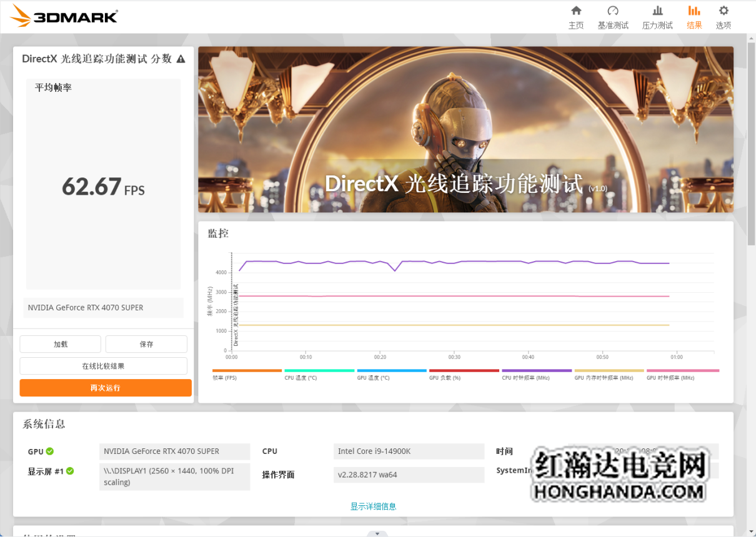The image size is (756, 537).
Task: Click the 3DMARK logo
Action: tap(64, 16)
